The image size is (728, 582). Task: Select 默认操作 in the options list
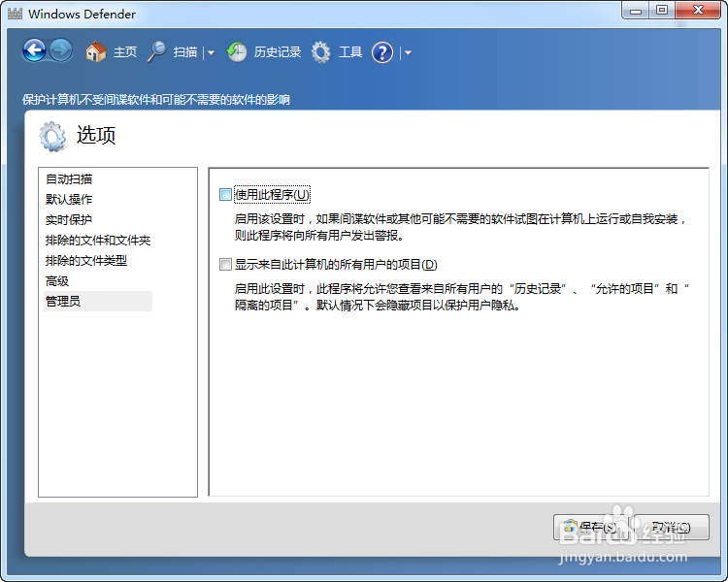click(x=69, y=200)
